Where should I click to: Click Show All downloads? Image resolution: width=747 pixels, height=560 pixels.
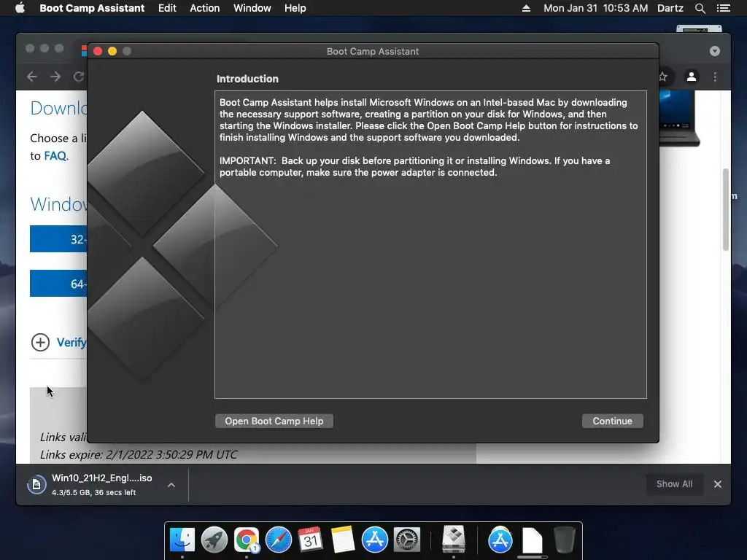pos(674,484)
